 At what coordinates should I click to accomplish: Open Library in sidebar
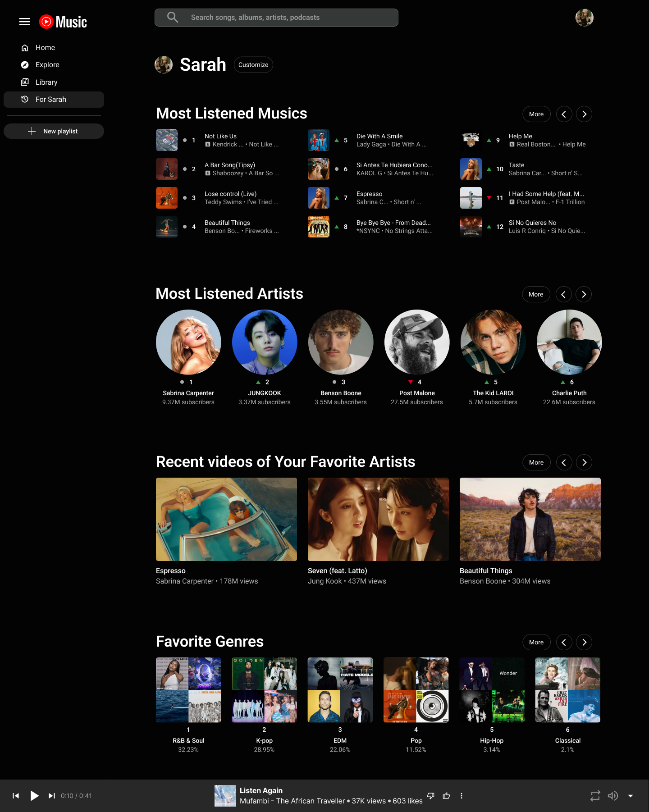tap(54, 82)
